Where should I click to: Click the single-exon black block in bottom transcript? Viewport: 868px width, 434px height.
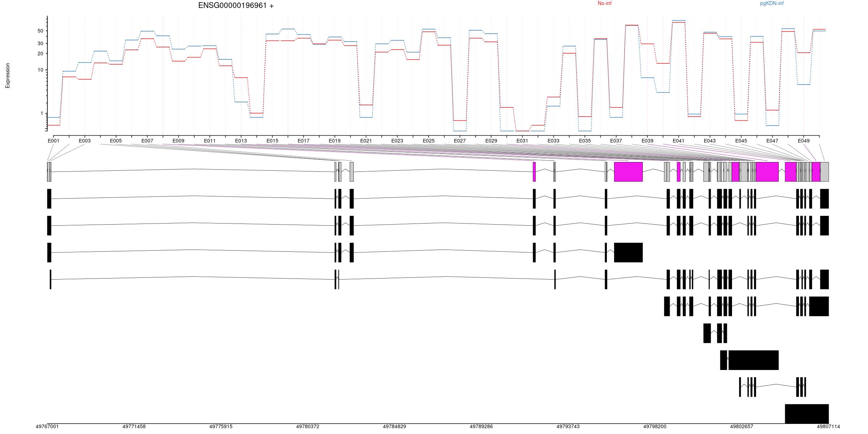coord(807,414)
